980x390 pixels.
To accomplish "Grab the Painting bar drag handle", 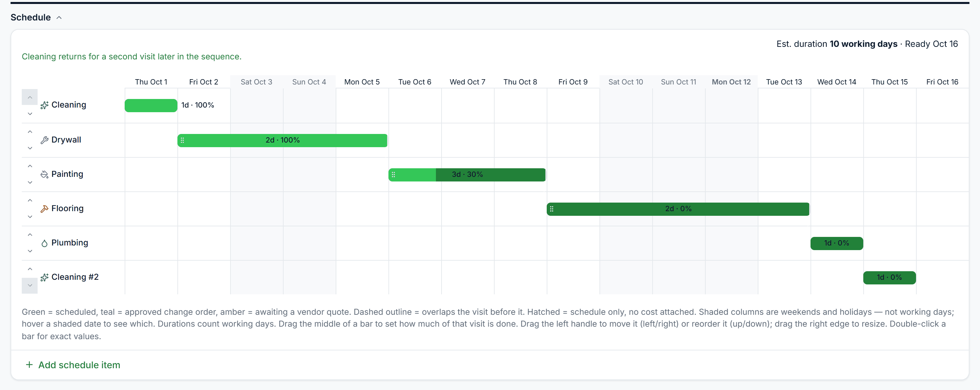I will click(393, 175).
